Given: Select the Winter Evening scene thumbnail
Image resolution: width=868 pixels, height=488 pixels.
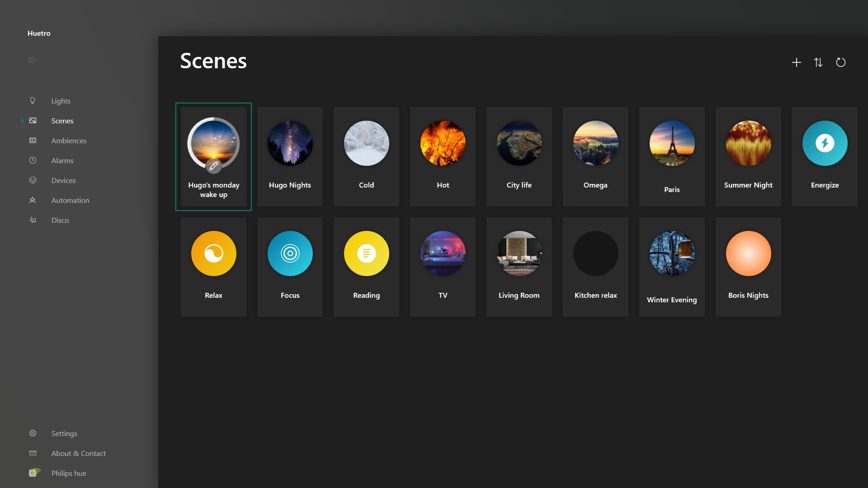Looking at the screenshot, I should click(x=672, y=253).
